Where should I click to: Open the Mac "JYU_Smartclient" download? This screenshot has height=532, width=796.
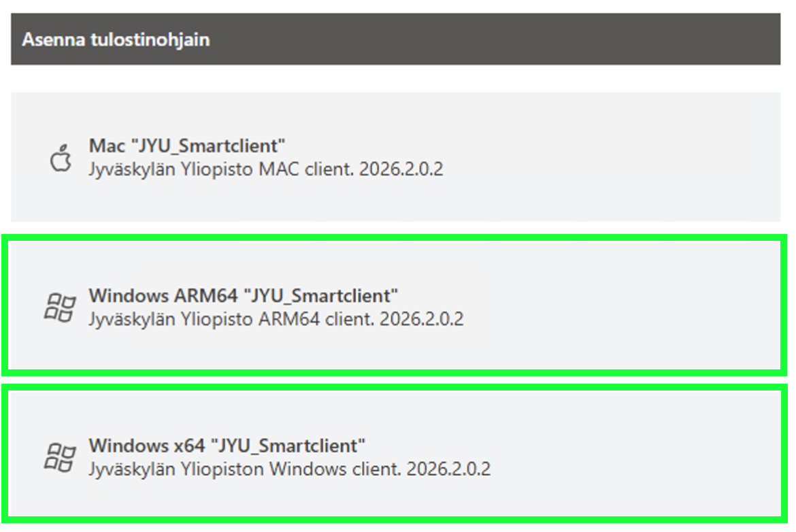(395, 157)
